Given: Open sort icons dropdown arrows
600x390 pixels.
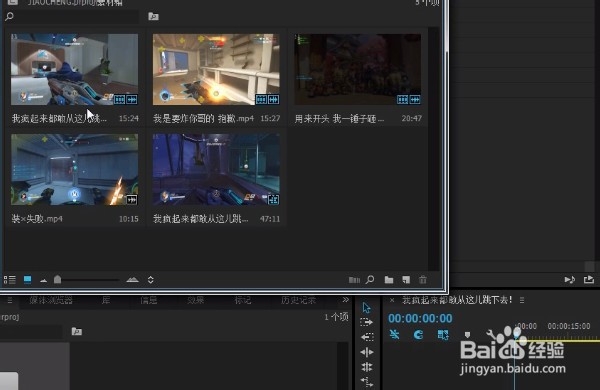Looking at the screenshot, I should pos(151,280).
